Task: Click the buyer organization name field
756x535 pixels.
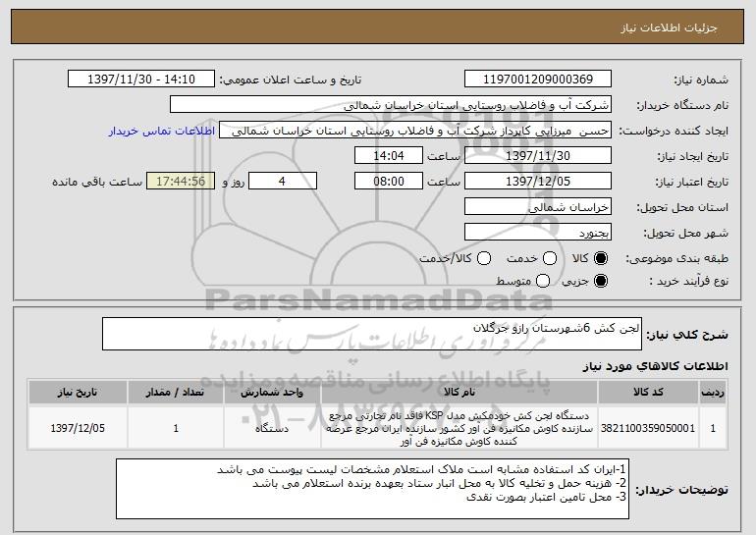Action: (x=391, y=105)
